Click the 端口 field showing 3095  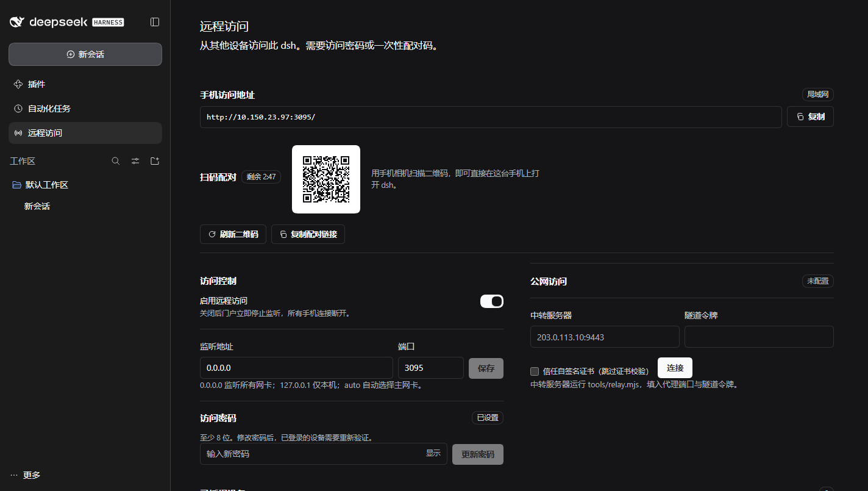(x=431, y=368)
